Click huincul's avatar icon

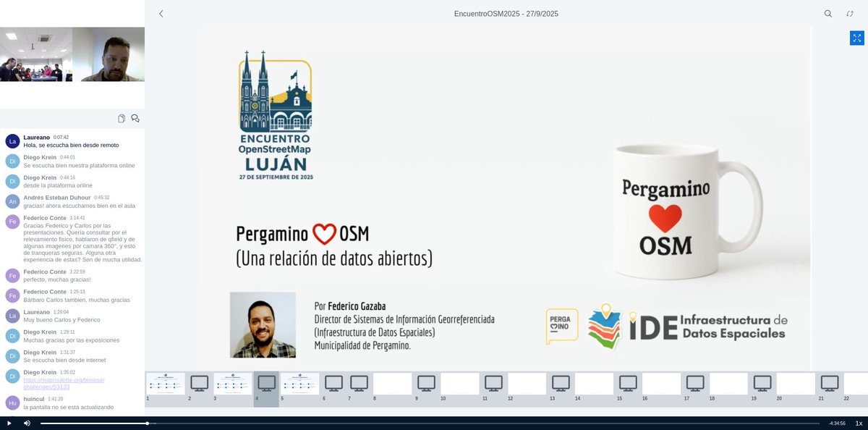12,402
